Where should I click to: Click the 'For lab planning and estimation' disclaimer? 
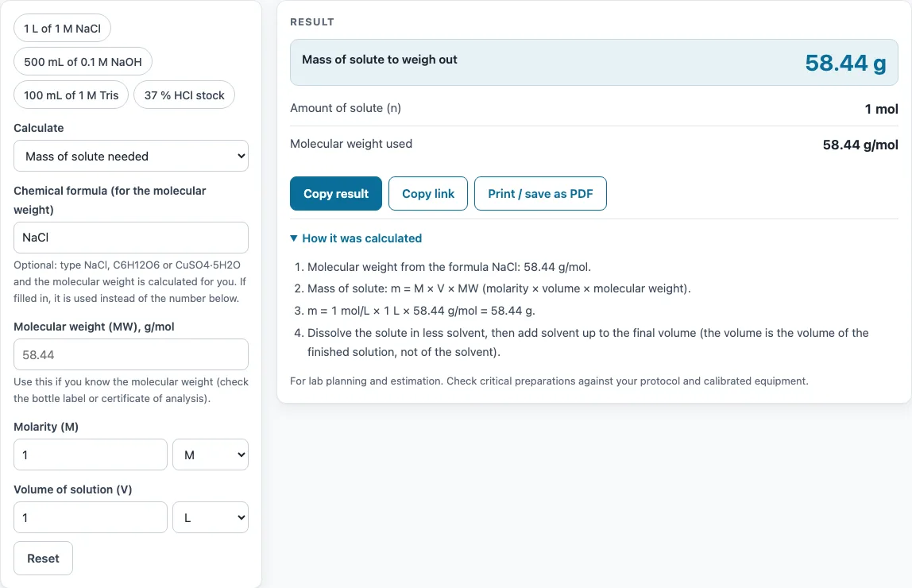point(549,381)
